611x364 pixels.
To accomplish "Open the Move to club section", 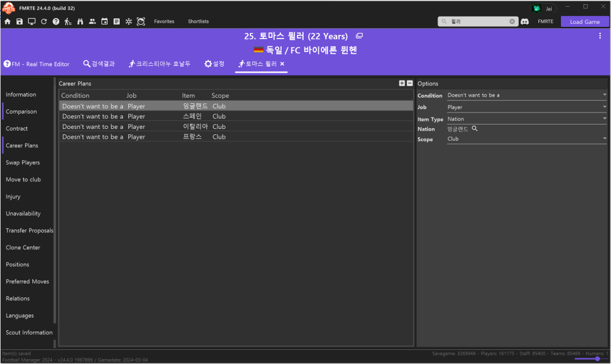I will pos(23,180).
